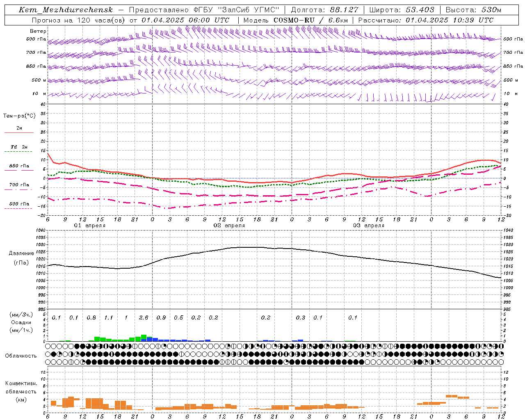The image size is (525, 420).
Task: Click the '01 апреля' date label
Action: [89, 226]
